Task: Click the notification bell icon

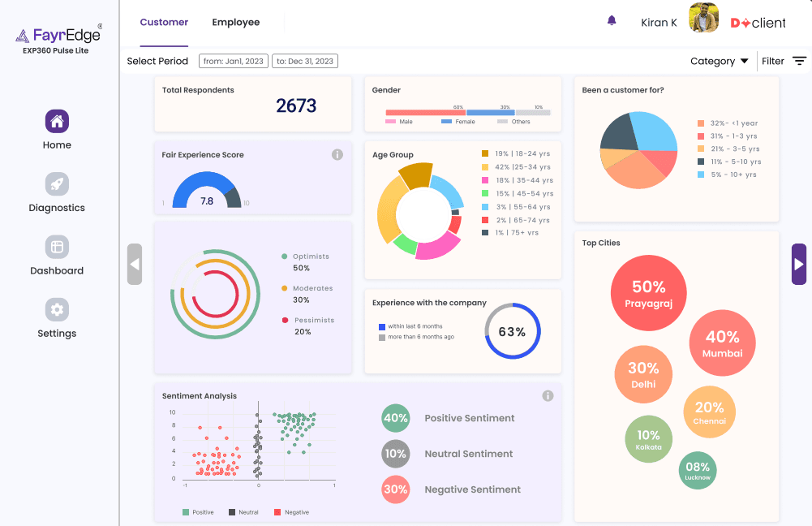Action: [612, 21]
